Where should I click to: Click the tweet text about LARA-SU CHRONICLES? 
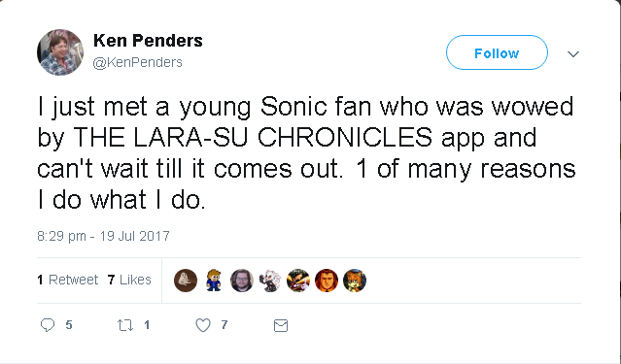click(x=306, y=153)
